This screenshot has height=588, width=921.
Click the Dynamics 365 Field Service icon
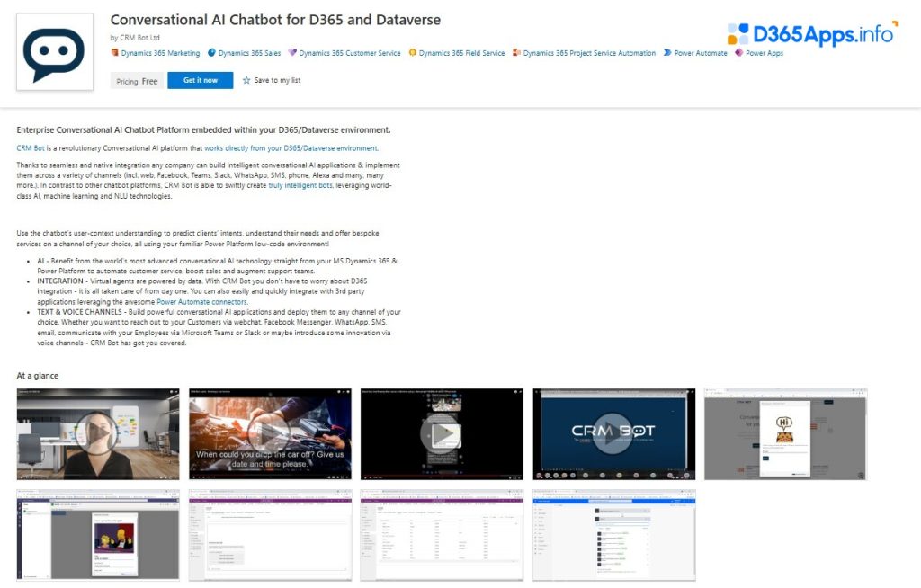point(412,53)
